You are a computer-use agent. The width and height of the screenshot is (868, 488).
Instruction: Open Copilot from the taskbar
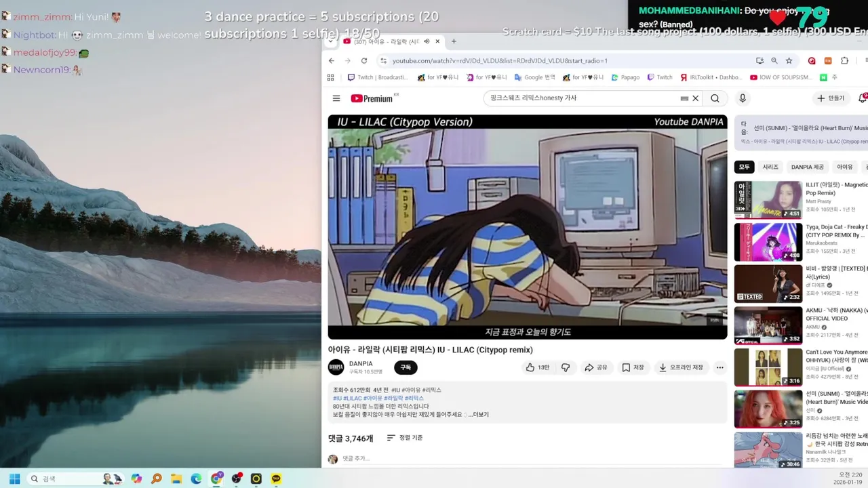point(136,479)
